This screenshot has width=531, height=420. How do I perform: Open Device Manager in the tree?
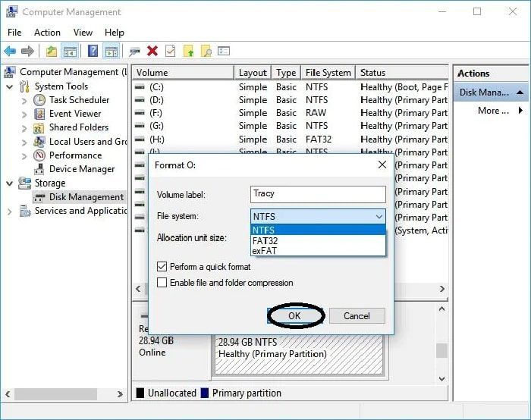tap(82, 169)
